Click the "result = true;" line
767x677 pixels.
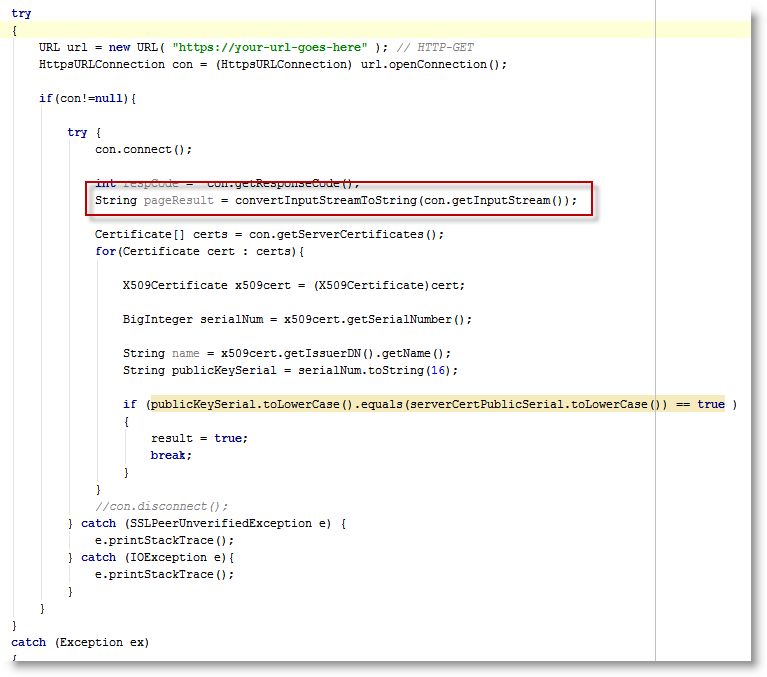pyautogui.click(x=200, y=438)
